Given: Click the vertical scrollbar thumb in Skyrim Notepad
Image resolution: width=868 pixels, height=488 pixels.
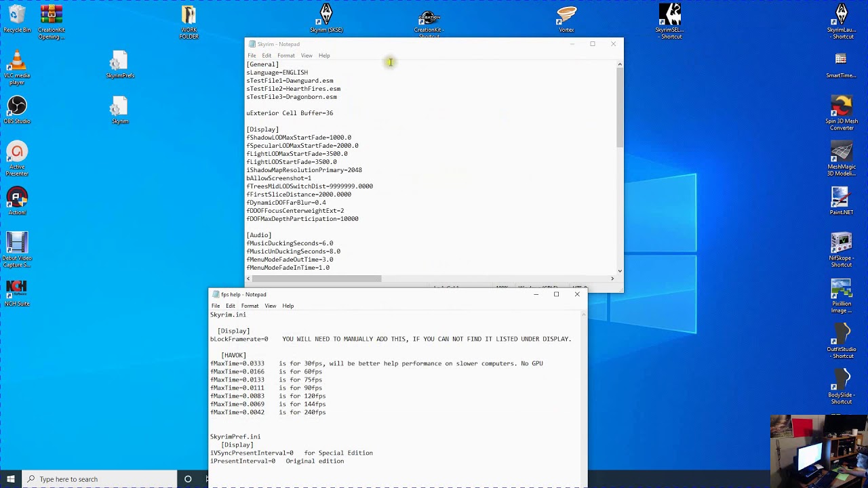Looking at the screenshot, I should coord(619,108).
